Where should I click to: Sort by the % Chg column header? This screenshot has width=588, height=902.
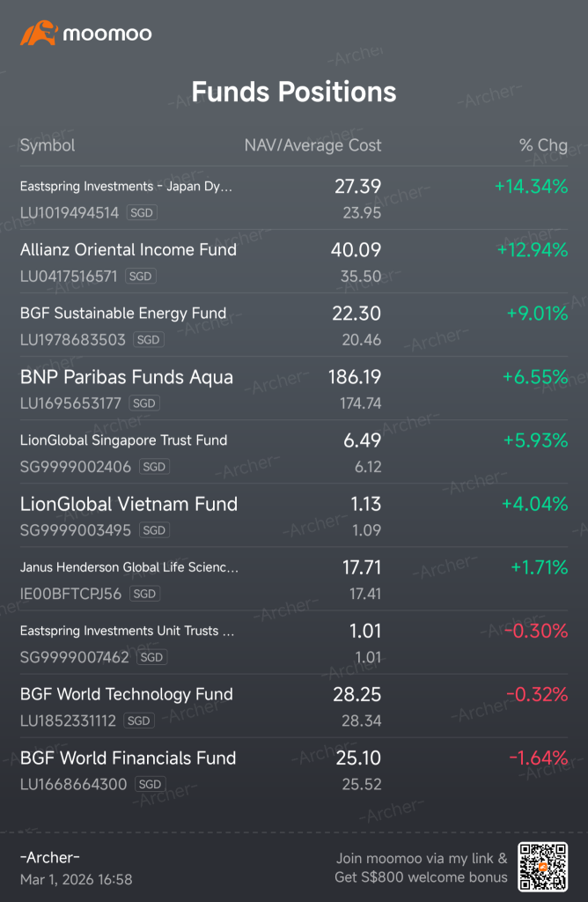[543, 145]
